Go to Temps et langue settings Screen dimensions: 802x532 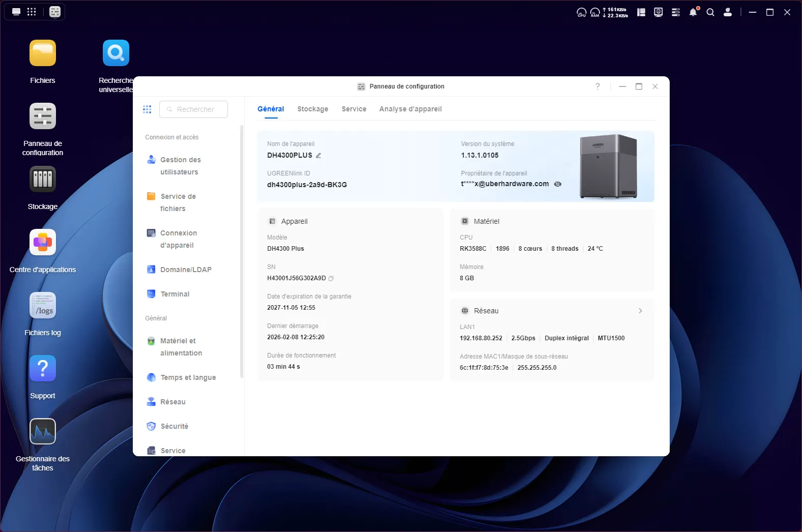point(188,377)
